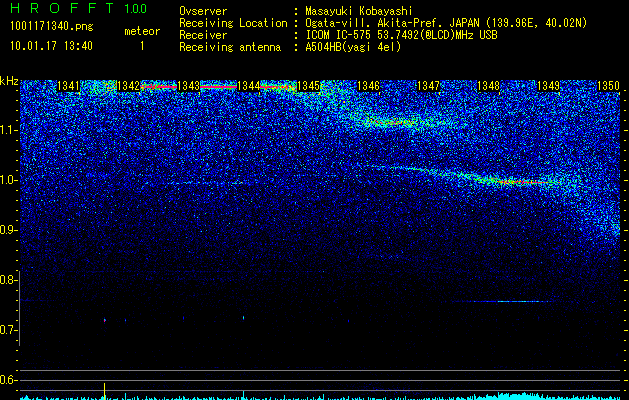This screenshot has width=629, height=400.
Task: Select the filename 1001171340.png
Action: pos(52,27)
